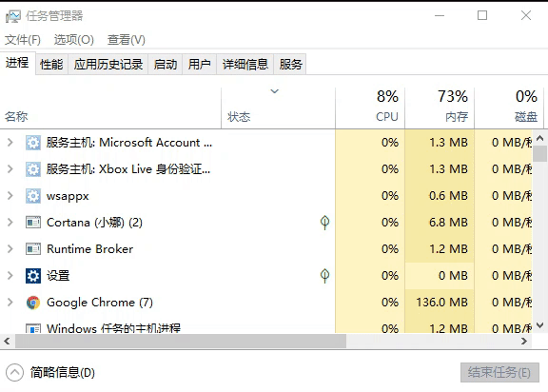Sort processes by the 内存 column header
The image size is (548, 392).
(x=440, y=108)
